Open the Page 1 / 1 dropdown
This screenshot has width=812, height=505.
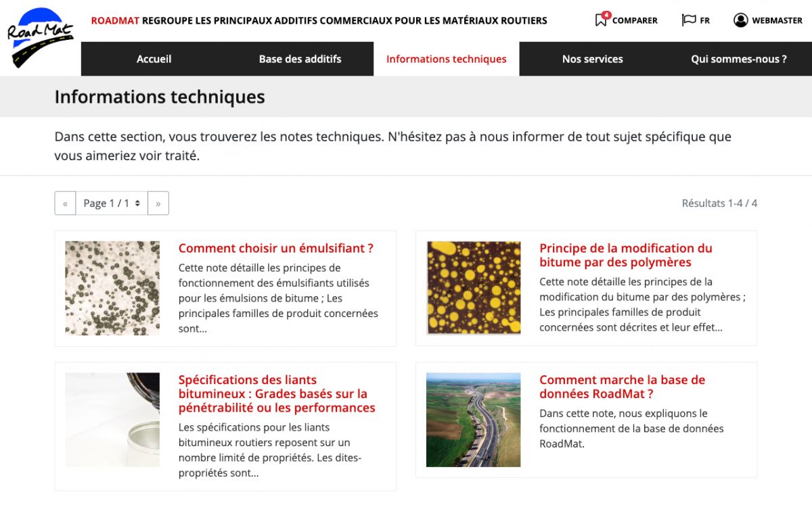point(112,203)
